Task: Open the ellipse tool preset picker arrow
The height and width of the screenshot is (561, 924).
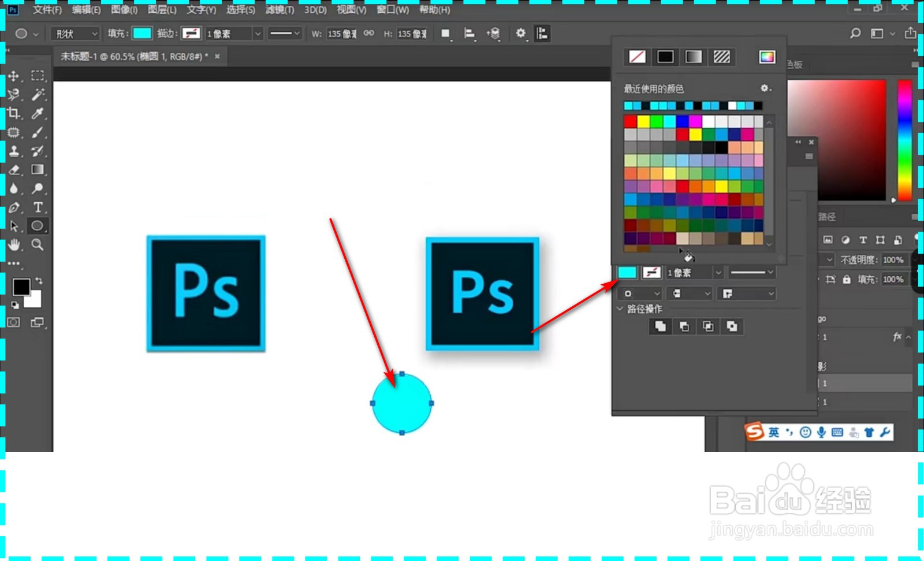Action: click(x=36, y=34)
